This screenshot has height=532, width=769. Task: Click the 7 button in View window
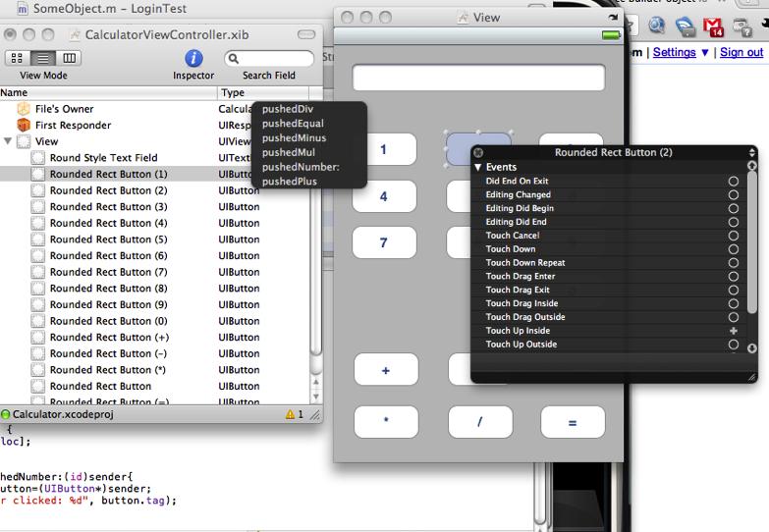click(x=385, y=242)
